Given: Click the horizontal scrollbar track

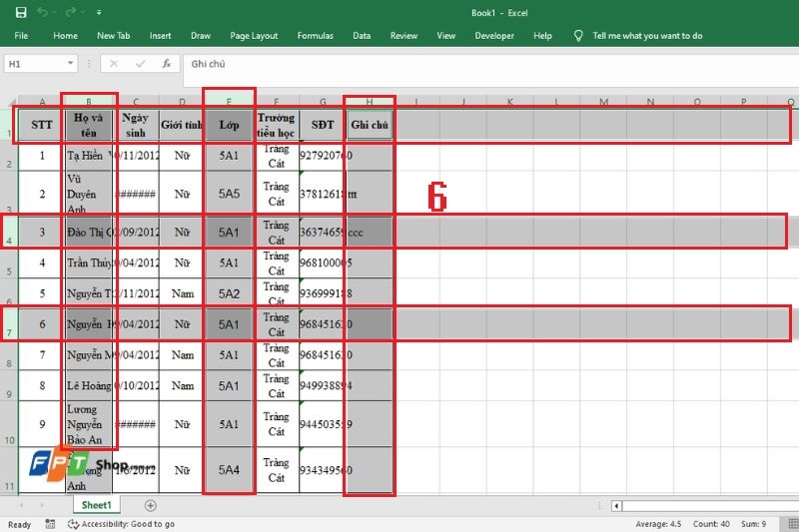Looking at the screenshot, I should point(710,506).
